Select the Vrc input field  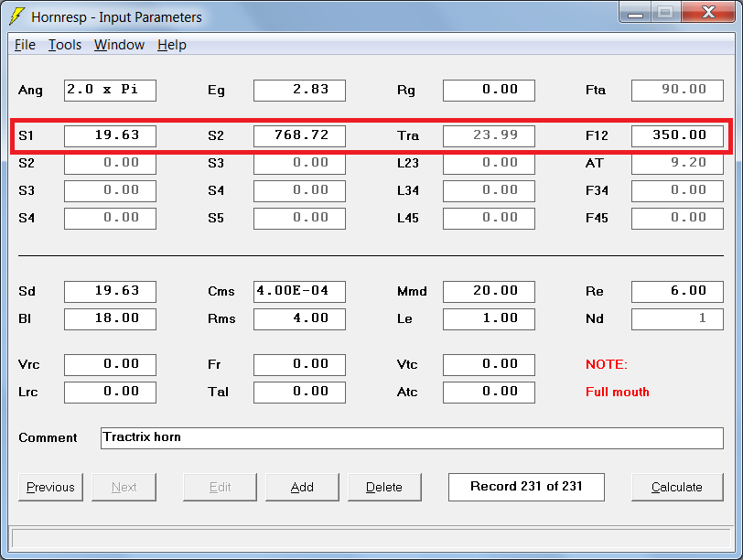point(110,365)
